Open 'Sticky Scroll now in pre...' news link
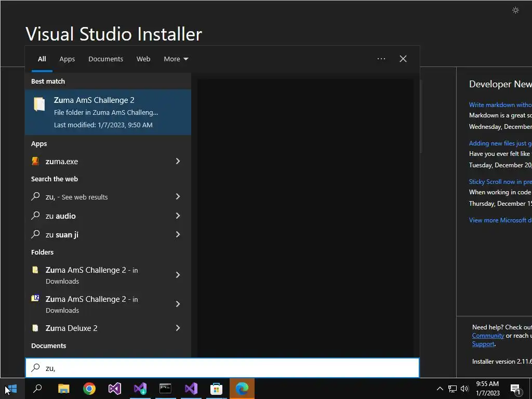This screenshot has width=532, height=399. point(500,182)
